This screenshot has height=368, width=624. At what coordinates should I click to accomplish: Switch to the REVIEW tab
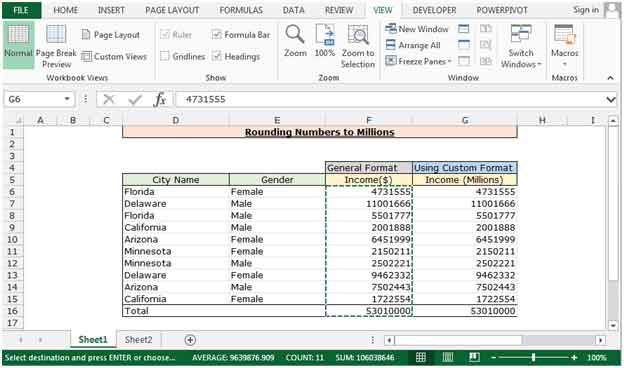tap(339, 10)
